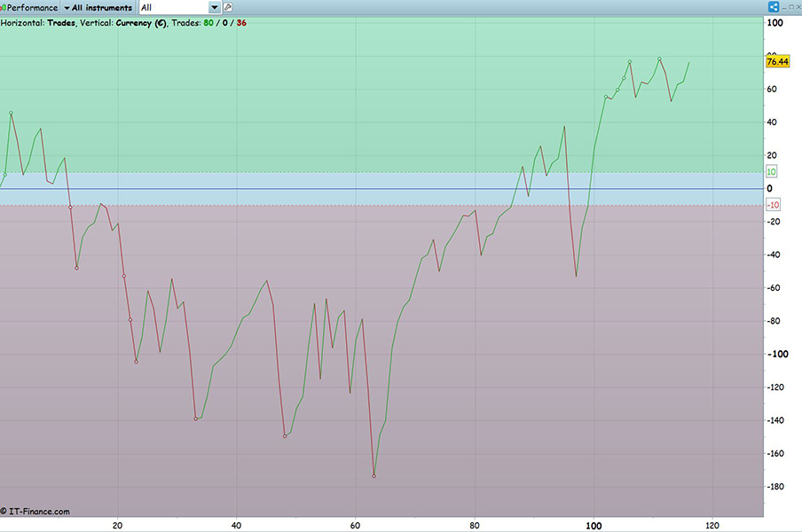This screenshot has width=802, height=532.
Task: Click the 'Trades' horizontal axis label
Action: pyautogui.click(x=61, y=23)
